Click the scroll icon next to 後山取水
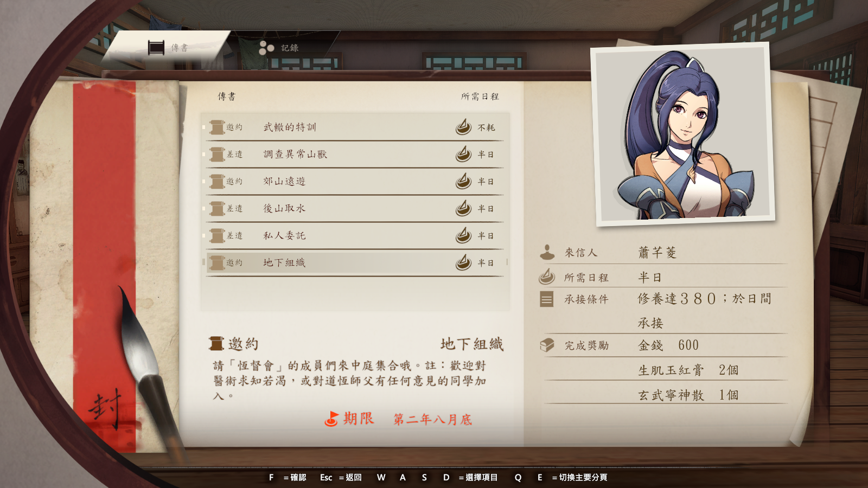The height and width of the screenshot is (488, 868). [217, 209]
